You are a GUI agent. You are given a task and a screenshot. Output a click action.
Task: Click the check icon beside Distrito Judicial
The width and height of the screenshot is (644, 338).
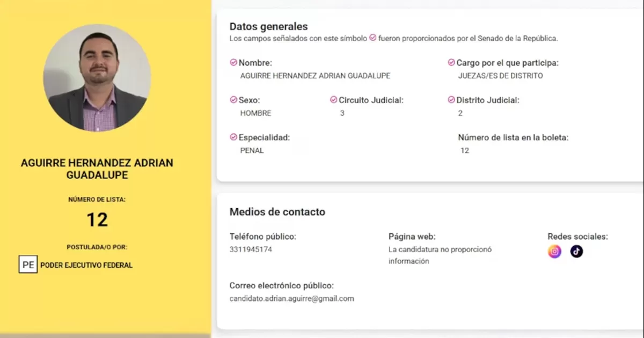click(451, 100)
